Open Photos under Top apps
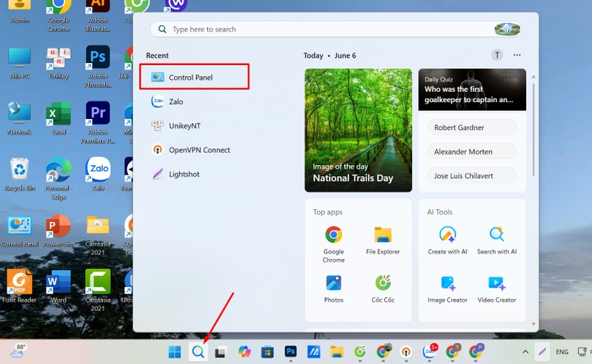This screenshot has width=592, height=364. point(334,289)
